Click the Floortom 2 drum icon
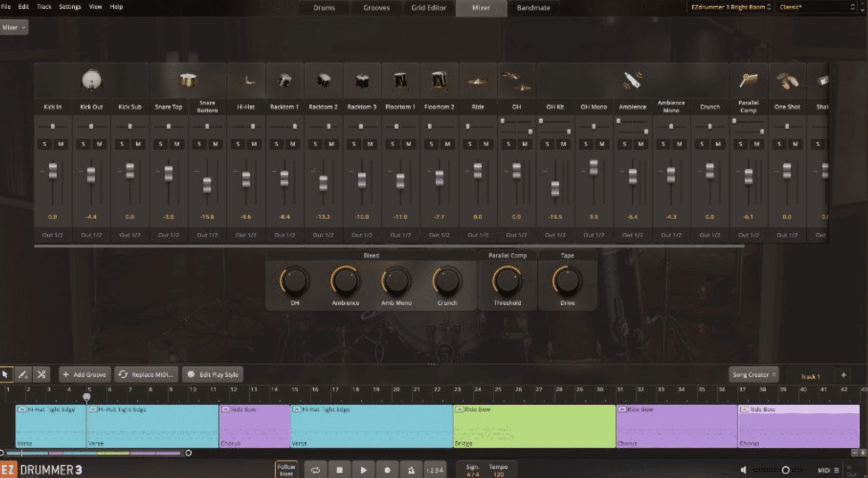Screen dimensions: 868x478 pyautogui.click(x=439, y=81)
